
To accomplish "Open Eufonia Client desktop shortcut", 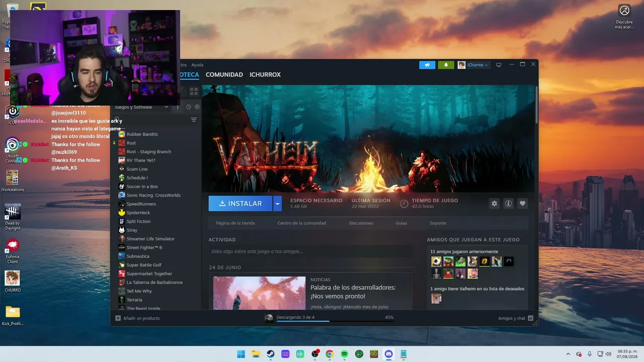I will 13,251.
